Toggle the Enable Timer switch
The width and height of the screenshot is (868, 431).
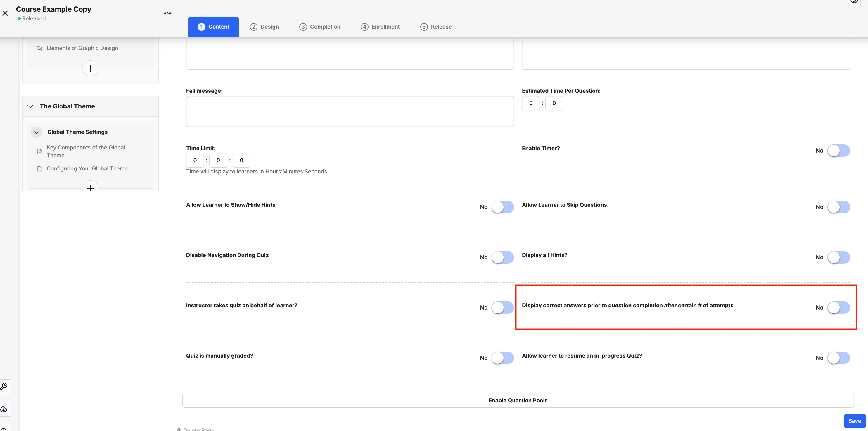tap(838, 150)
